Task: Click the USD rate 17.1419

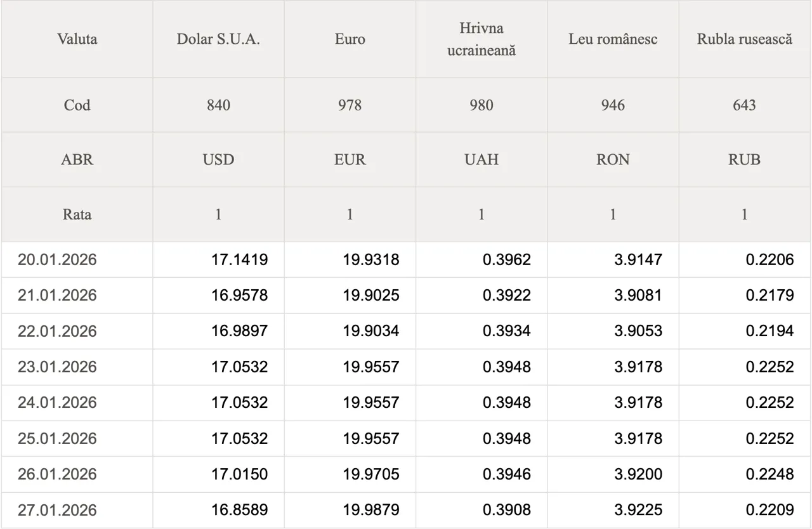Action: [239, 259]
